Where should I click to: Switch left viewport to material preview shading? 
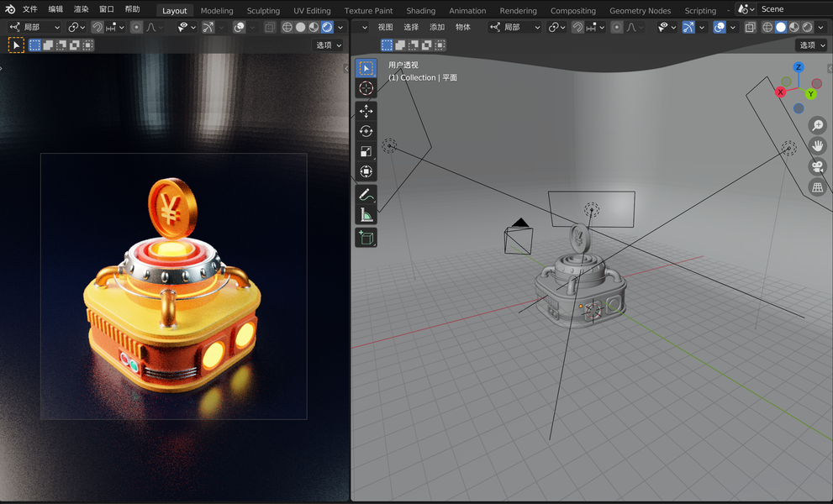coord(314,27)
